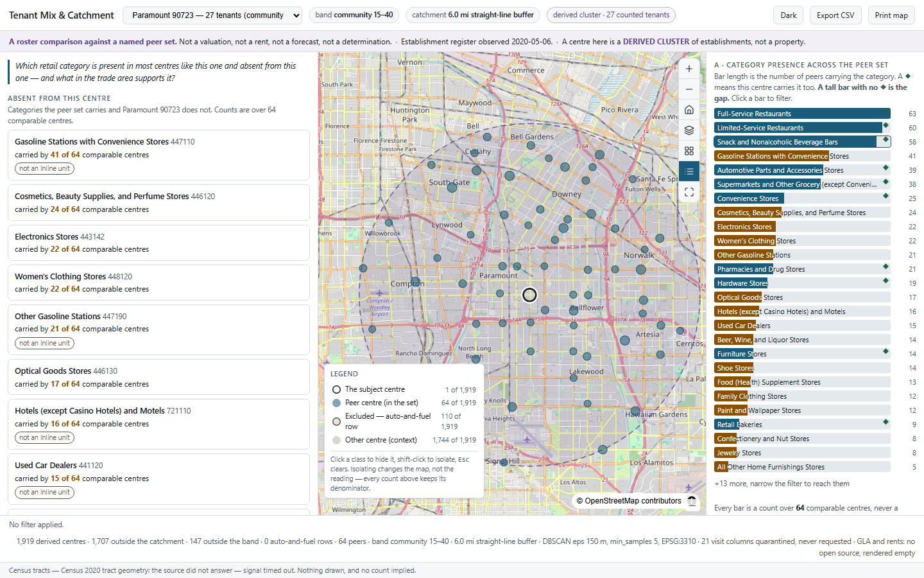Select the Women's Clothing Stores 448120 card
This screenshot has height=578, width=924.
158,283
